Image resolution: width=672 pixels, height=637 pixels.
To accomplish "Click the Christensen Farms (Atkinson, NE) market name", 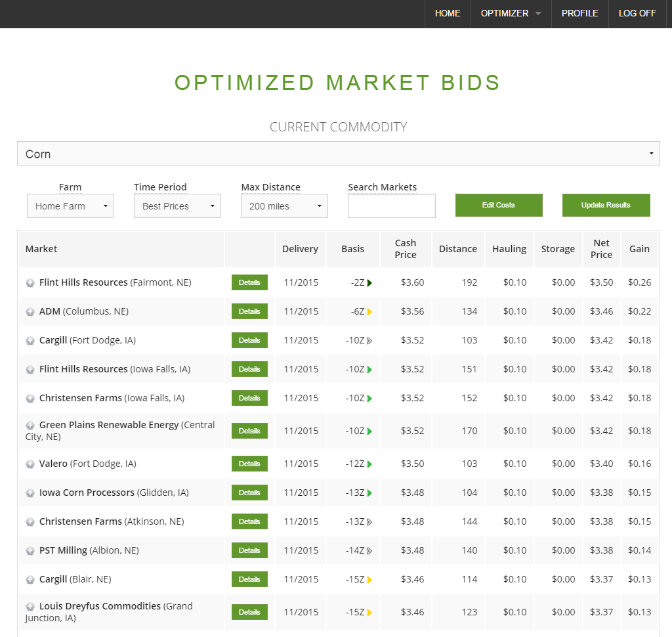I will click(112, 521).
